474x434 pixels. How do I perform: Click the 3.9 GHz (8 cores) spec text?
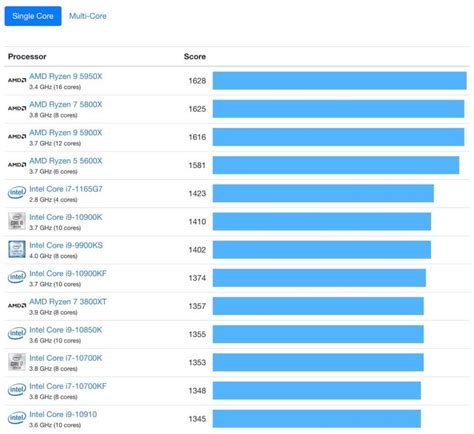[53, 312]
